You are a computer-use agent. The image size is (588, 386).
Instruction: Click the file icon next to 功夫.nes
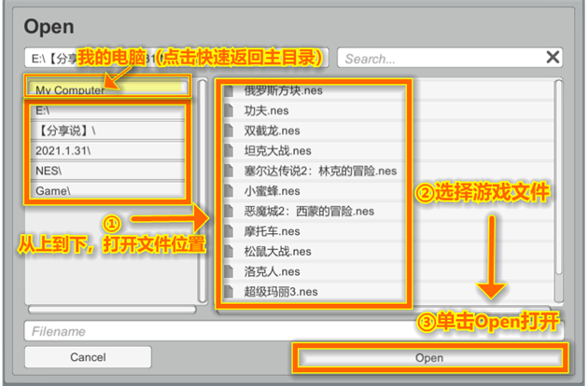tap(229, 110)
